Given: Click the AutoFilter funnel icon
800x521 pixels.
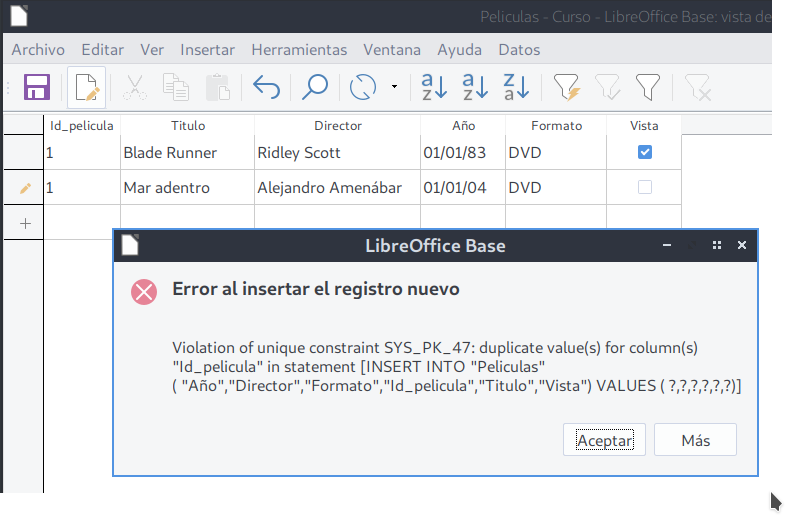Looking at the screenshot, I should tap(567, 87).
